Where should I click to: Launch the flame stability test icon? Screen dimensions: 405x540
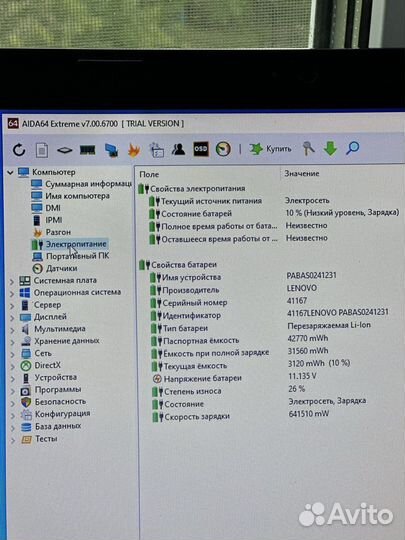click(134, 150)
